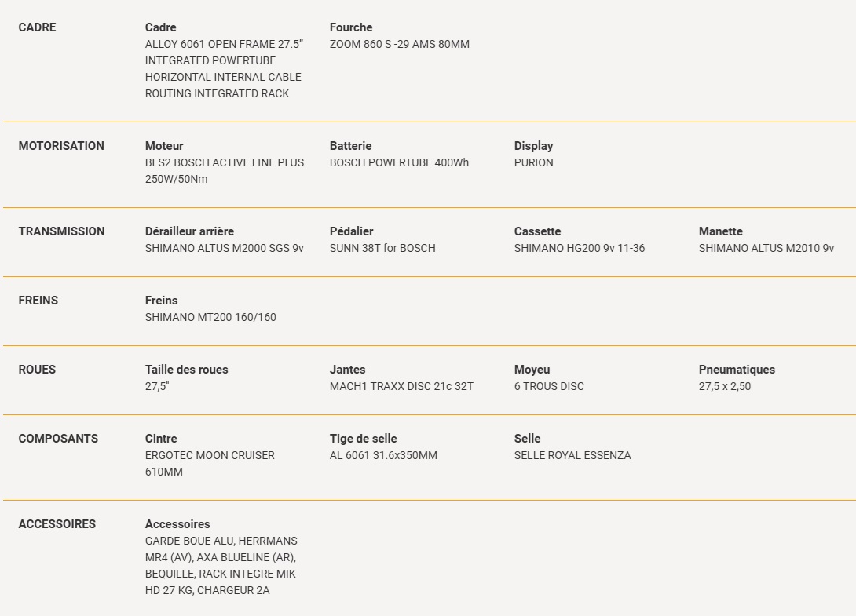856x616 pixels.
Task: Click the ACCESSOIRES section heading
Action: 57,524
